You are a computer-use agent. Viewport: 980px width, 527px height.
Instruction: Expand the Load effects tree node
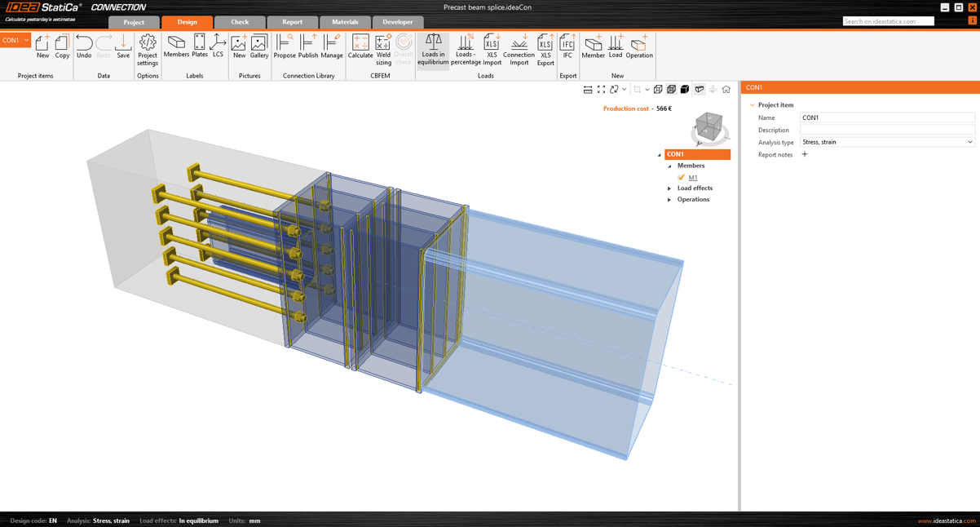pyautogui.click(x=669, y=188)
